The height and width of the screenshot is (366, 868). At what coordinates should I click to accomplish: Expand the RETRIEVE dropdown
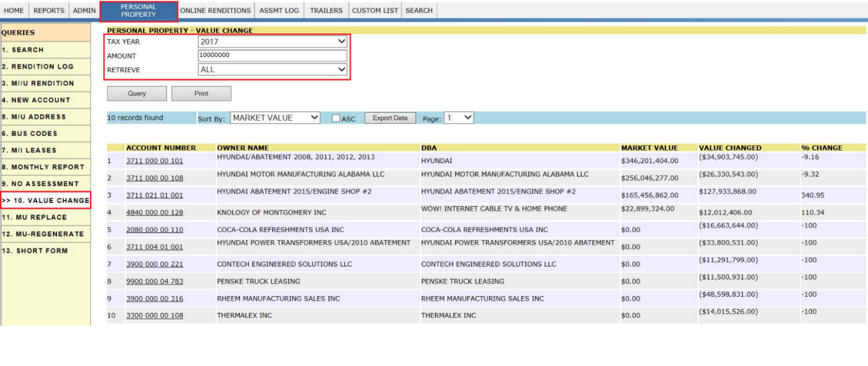click(273, 69)
